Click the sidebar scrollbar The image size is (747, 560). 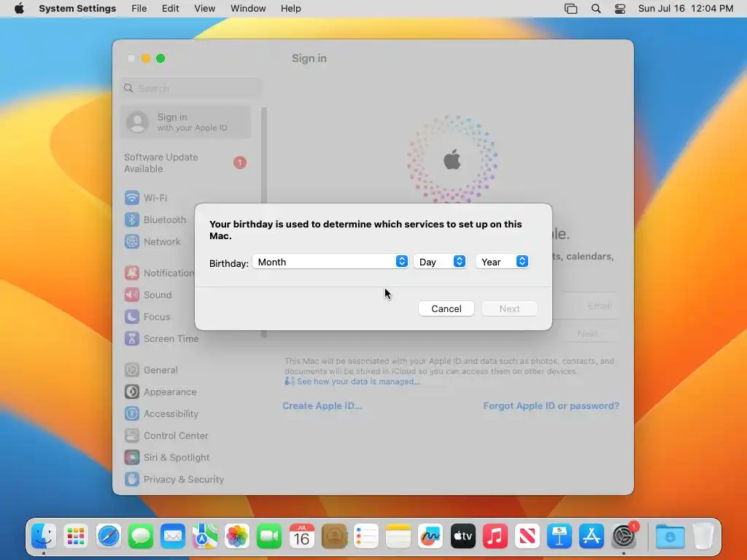(x=264, y=222)
